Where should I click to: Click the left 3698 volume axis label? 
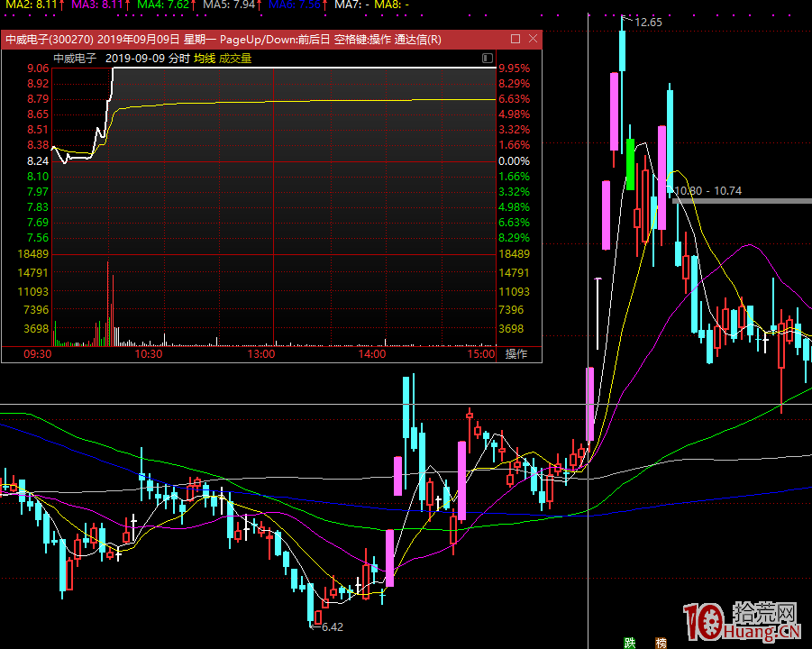36,329
